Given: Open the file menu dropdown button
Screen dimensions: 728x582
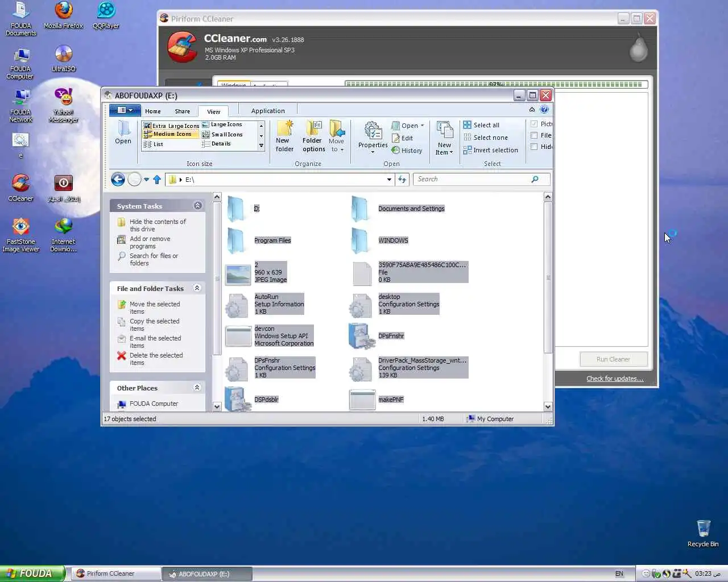Looking at the screenshot, I should click(125, 110).
